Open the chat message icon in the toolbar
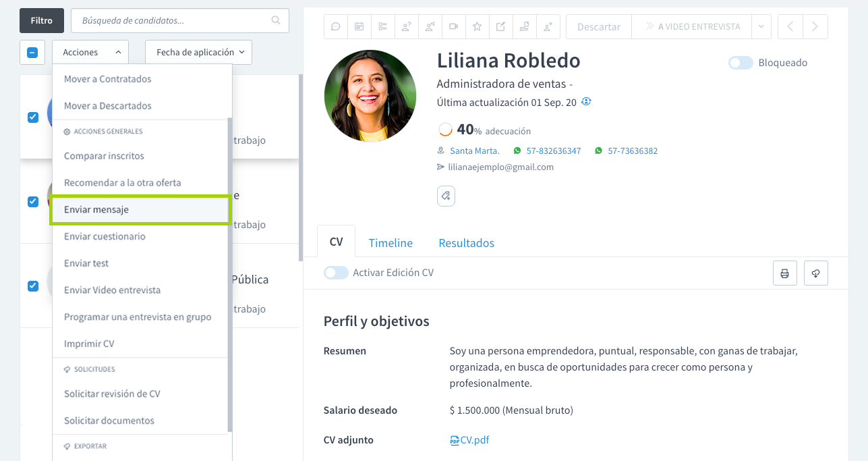This screenshot has width=868, height=461. point(335,26)
